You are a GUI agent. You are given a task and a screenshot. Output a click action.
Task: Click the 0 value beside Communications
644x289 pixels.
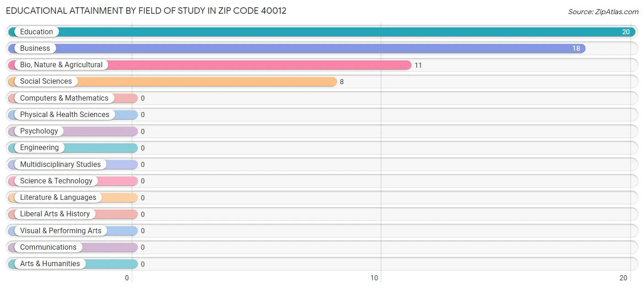(142, 247)
